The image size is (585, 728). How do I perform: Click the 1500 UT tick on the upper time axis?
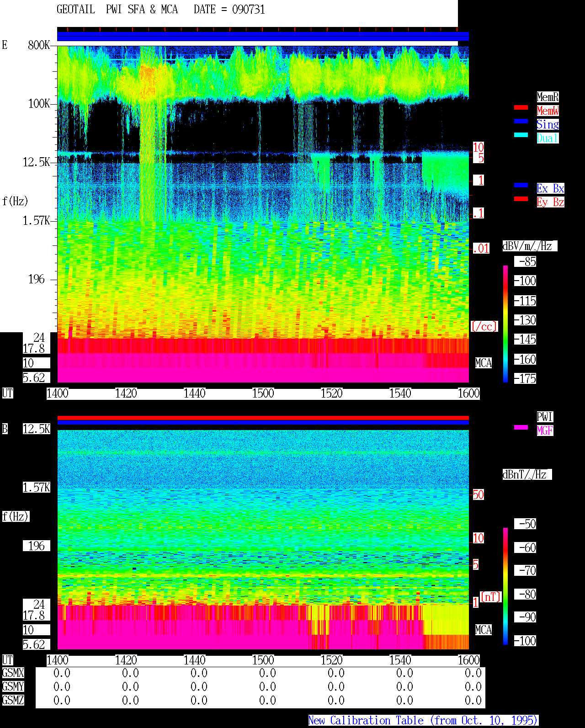pos(263,393)
